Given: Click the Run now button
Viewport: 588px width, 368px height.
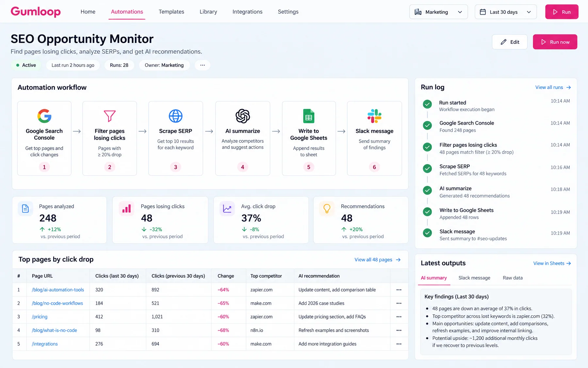Looking at the screenshot, I should tap(555, 42).
